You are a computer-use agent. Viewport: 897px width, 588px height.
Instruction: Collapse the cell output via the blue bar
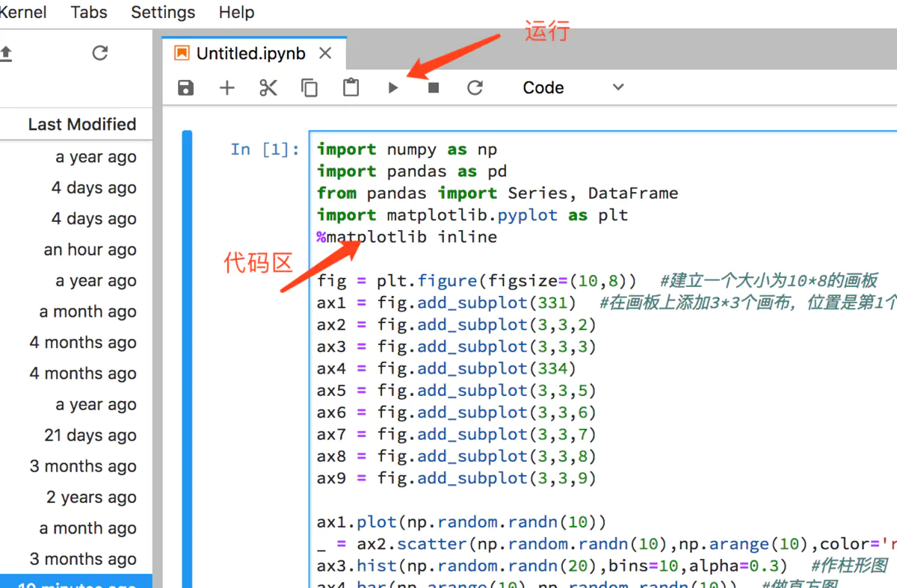coord(187,299)
